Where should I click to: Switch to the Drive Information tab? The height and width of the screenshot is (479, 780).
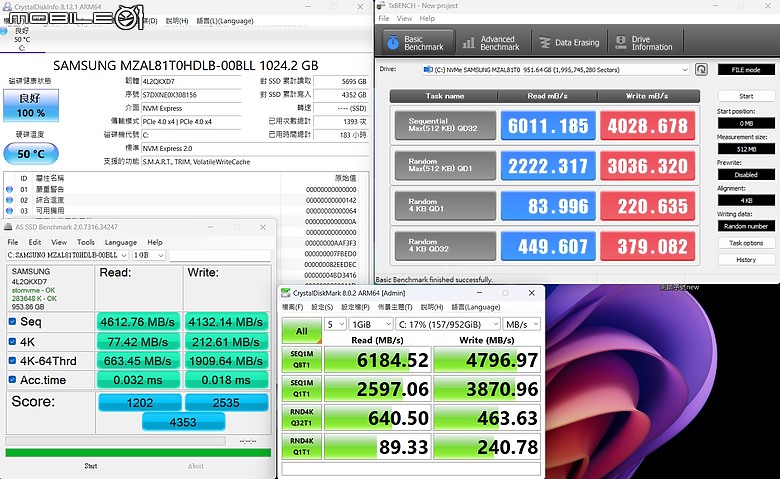(645, 43)
